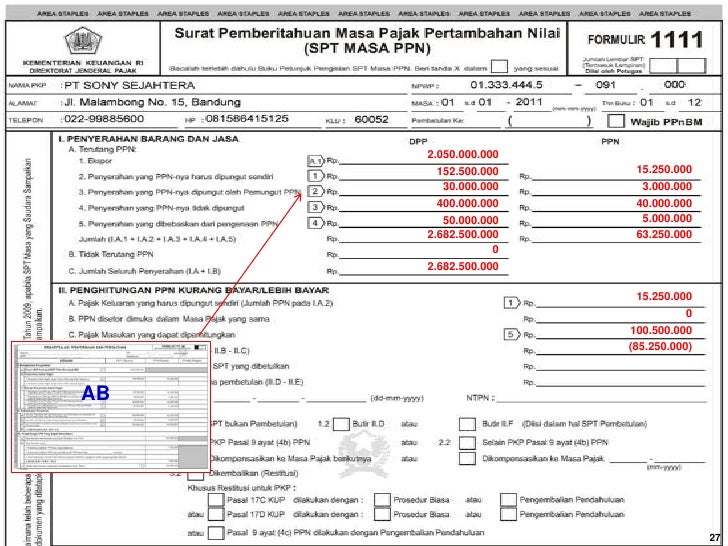Select the 0 value in Tidak Terutang PPN row
This screenshot has height=546, width=728.
tap(495, 249)
